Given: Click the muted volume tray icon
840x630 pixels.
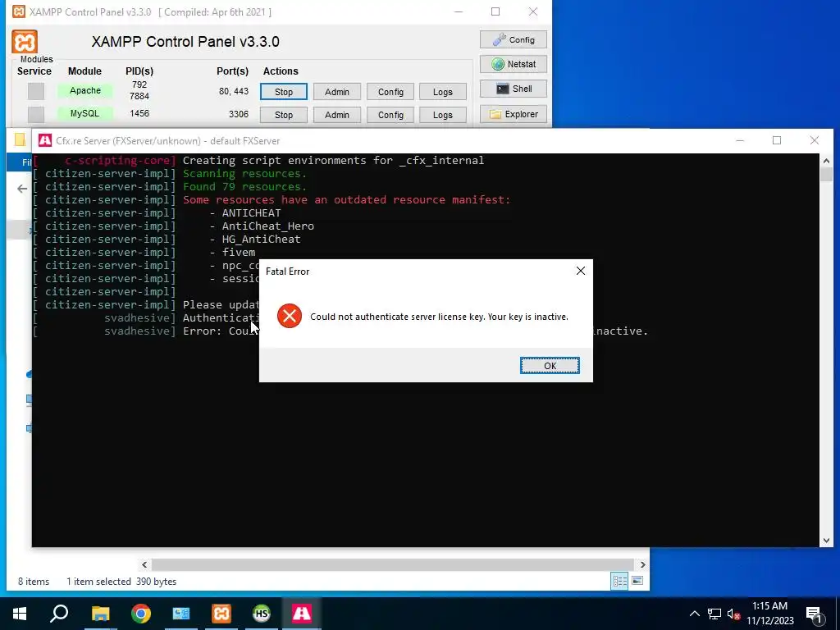Looking at the screenshot, I should [734, 614].
